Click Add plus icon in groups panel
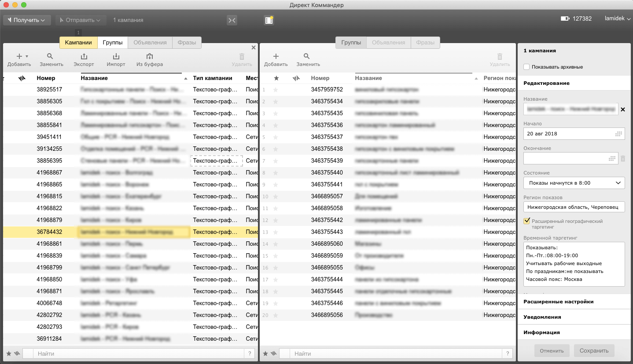The height and width of the screenshot is (364, 633). coord(276,57)
